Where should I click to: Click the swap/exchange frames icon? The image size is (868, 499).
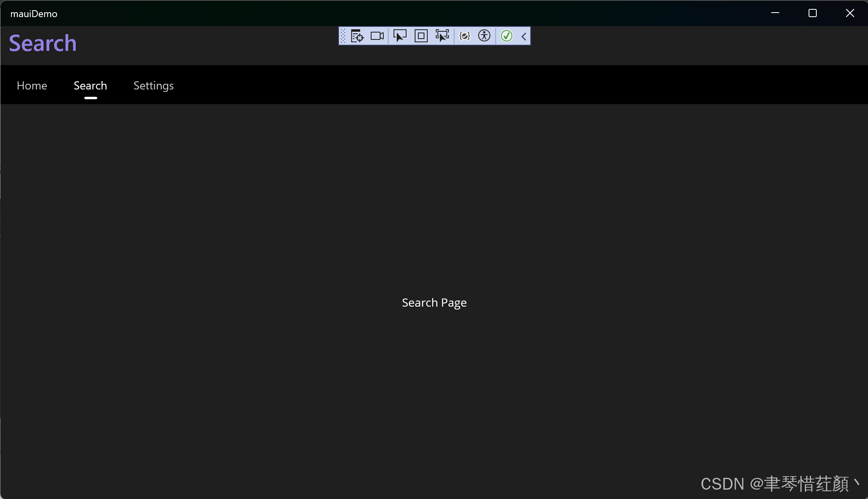[x=442, y=36]
